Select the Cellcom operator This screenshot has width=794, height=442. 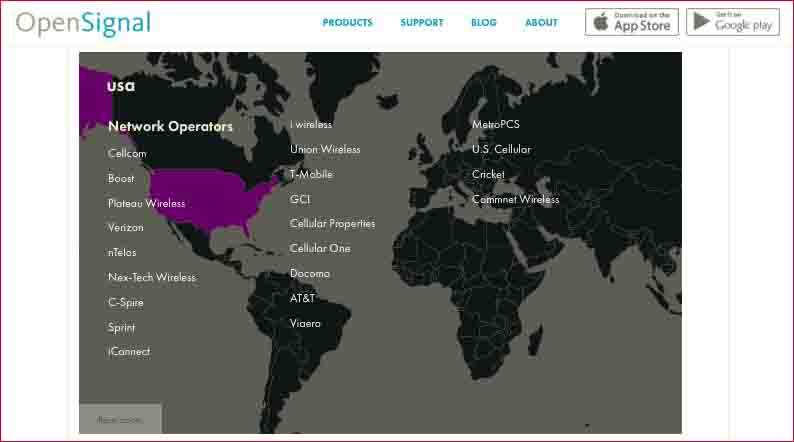tap(127, 153)
